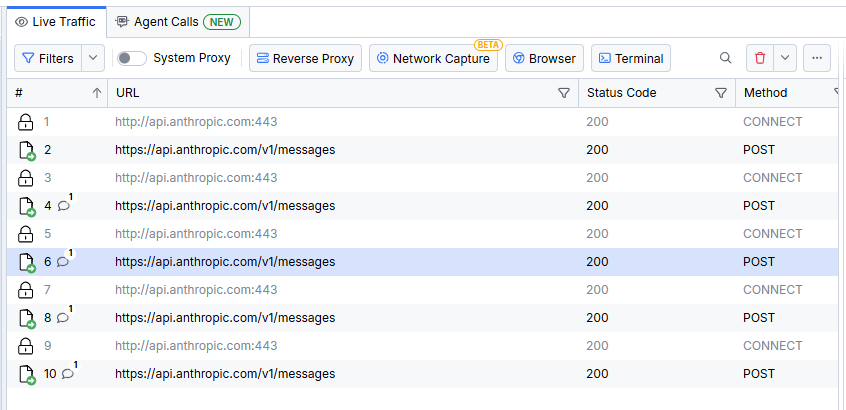Expand the delete options dropdown arrow
Viewport: 846px width, 410px height.
point(786,58)
